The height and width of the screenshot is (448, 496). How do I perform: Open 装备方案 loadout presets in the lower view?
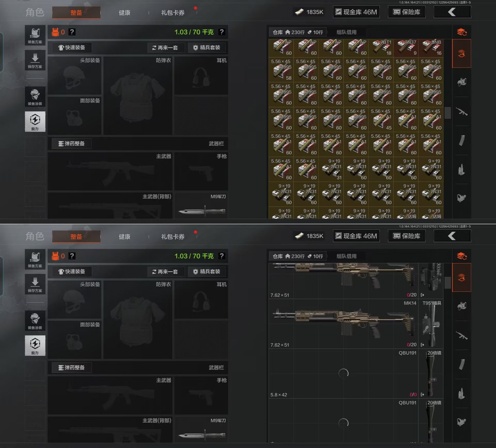[35, 259]
